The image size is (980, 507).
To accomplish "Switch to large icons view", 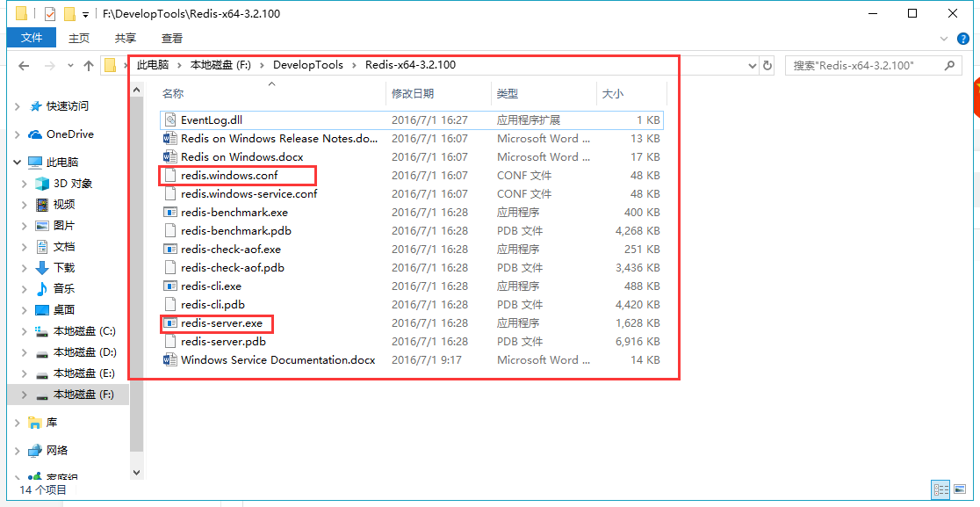I will pyautogui.click(x=960, y=489).
